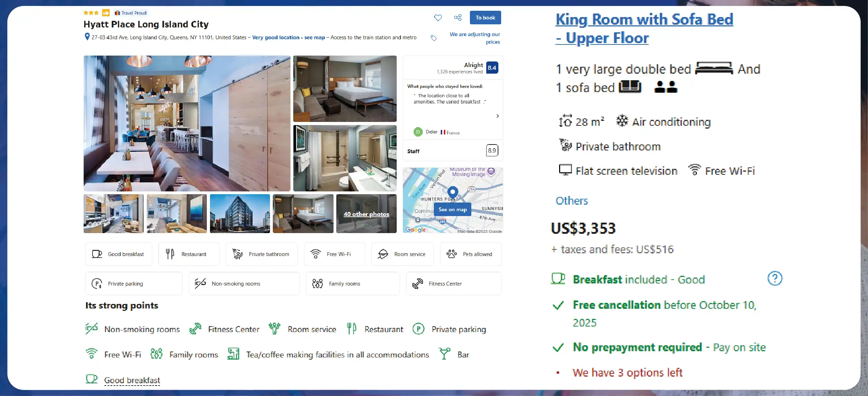Click Very good location see map link
This screenshot has width=868, height=396.
pos(288,38)
